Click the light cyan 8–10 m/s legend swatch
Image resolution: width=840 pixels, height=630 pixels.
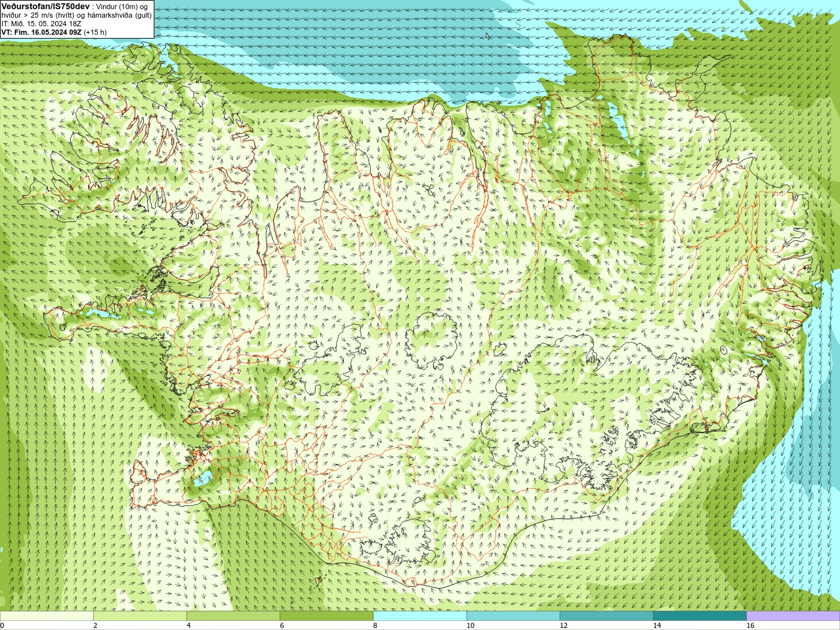click(420, 616)
